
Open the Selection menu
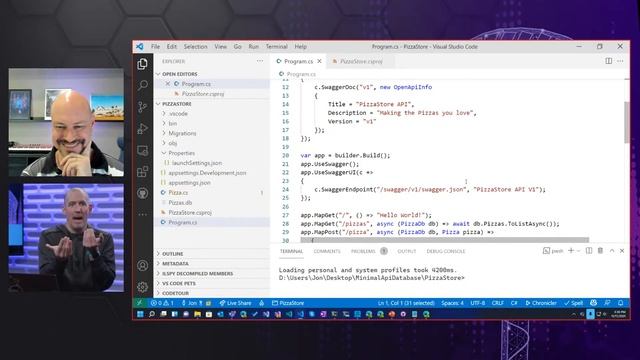pos(196,47)
